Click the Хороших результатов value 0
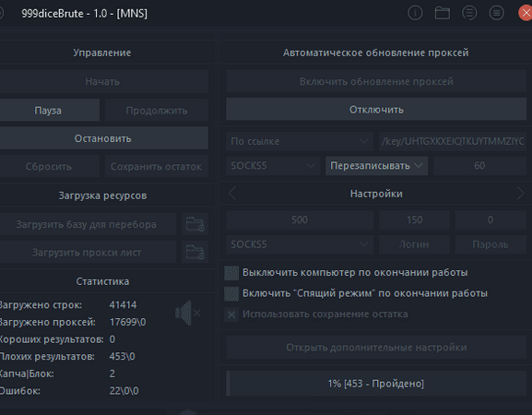 (x=112, y=339)
